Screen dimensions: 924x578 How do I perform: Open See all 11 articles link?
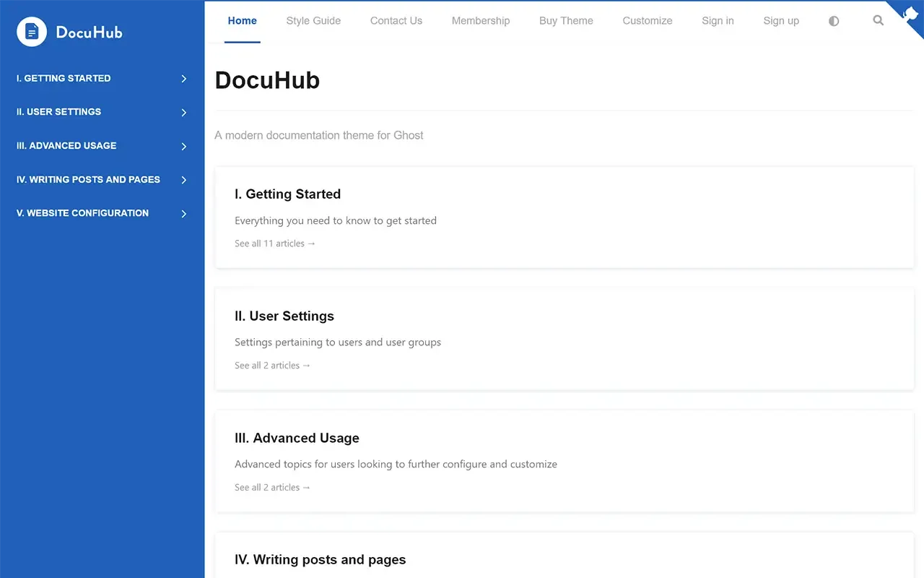click(275, 243)
